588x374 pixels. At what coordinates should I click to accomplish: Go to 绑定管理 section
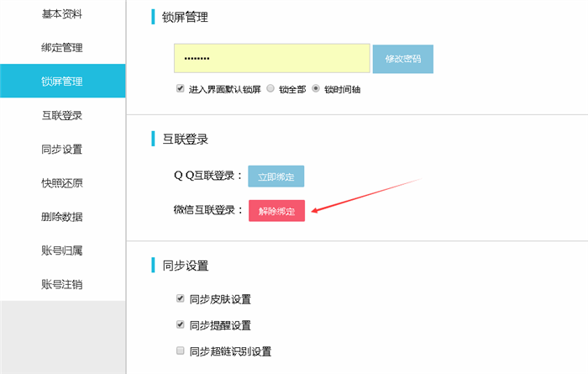point(62,48)
